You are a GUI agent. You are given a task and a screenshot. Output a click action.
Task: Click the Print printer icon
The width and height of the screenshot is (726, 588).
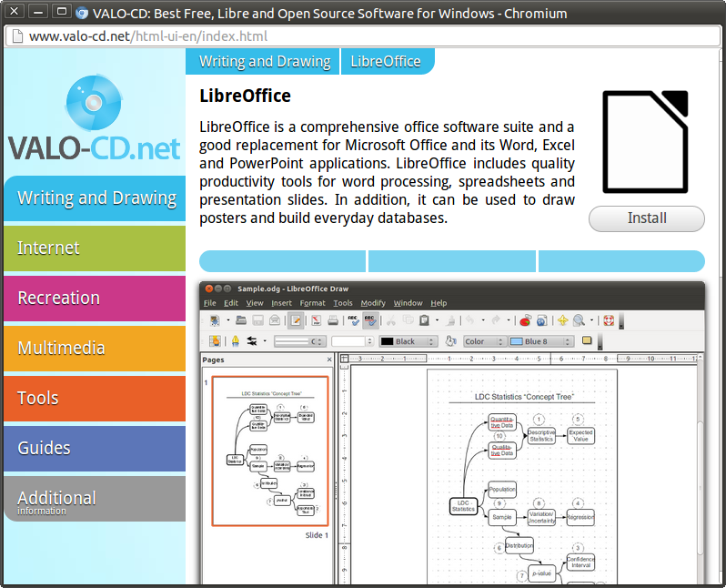pos(333,320)
